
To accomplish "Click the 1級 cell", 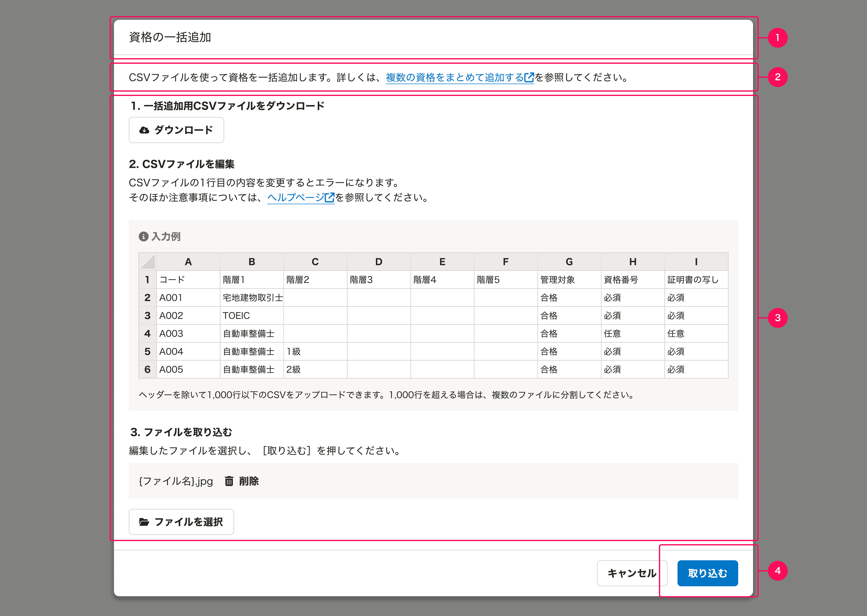I will coord(315,352).
